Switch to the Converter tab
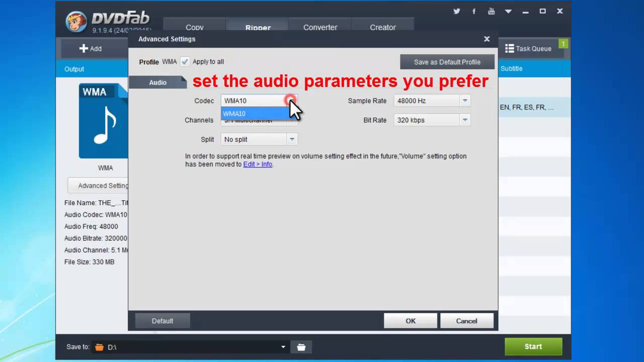Image resolution: width=644 pixels, height=362 pixels. pyautogui.click(x=320, y=27)
